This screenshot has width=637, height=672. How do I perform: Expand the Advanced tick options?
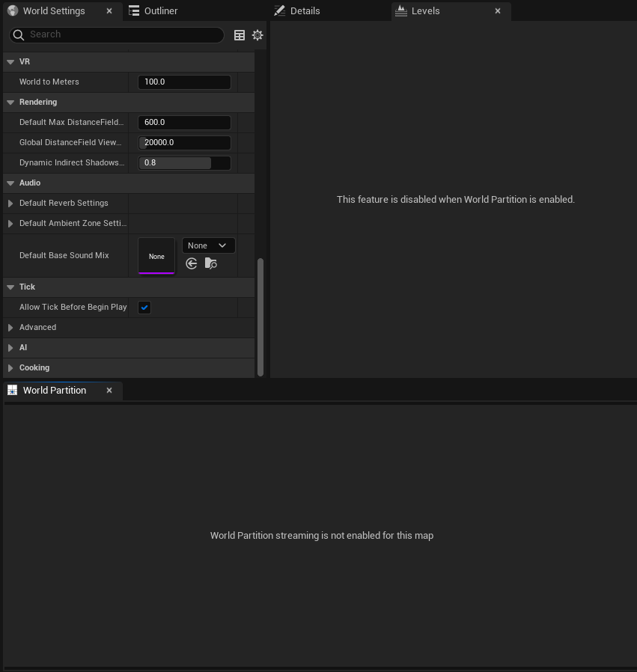(10, 328)
